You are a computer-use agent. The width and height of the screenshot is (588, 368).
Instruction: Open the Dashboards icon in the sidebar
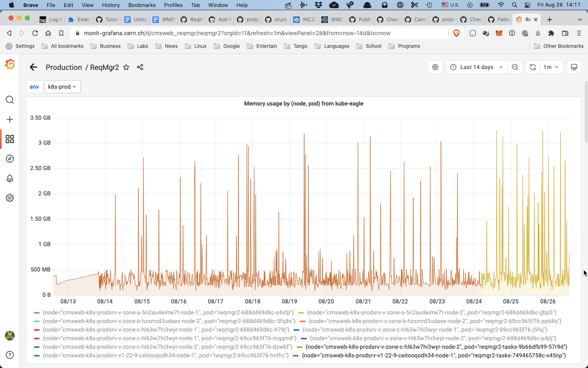click(x=10, y=139)
